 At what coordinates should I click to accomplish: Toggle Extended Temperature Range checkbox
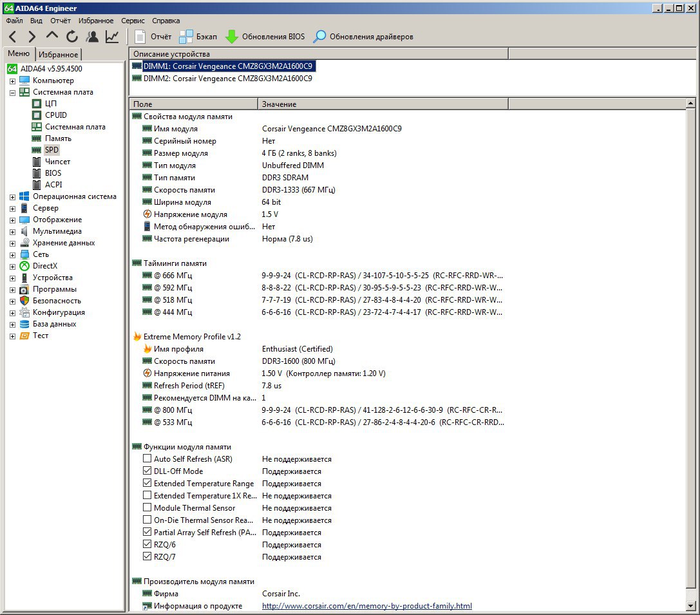[147, 483]
